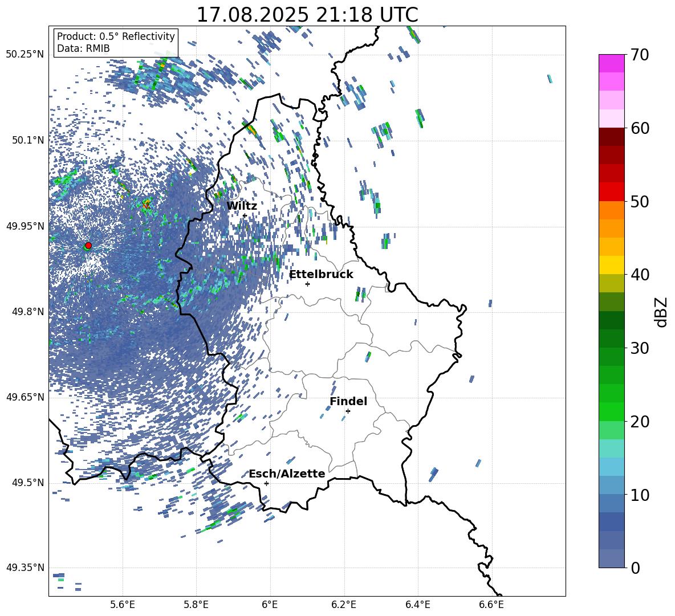Click the 50 tick label on colorbar

[x=640, y=201]
